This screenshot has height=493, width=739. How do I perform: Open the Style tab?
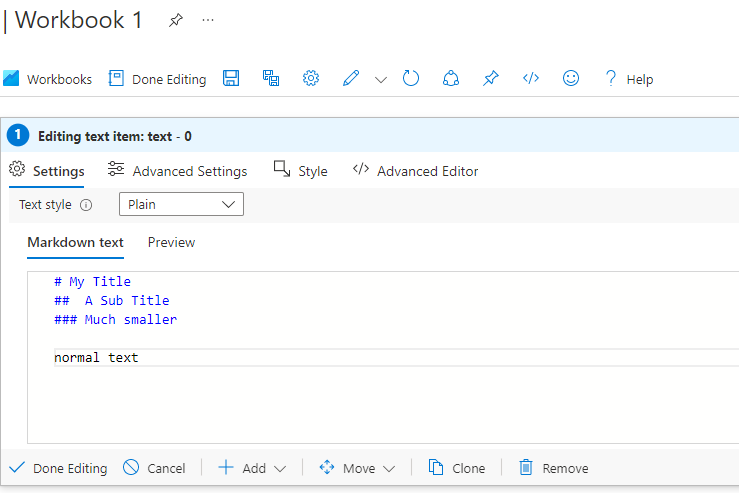(300, 171)
